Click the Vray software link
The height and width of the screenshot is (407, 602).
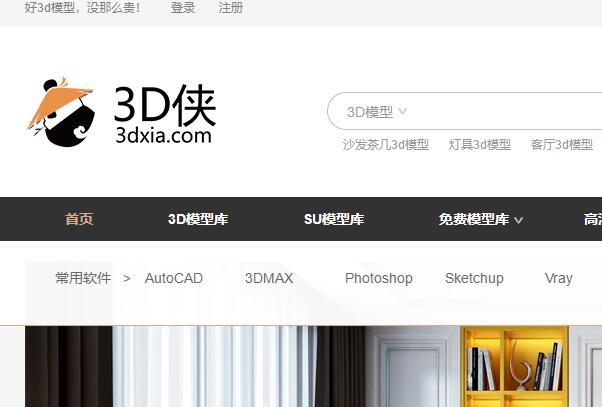pos(559,278)
